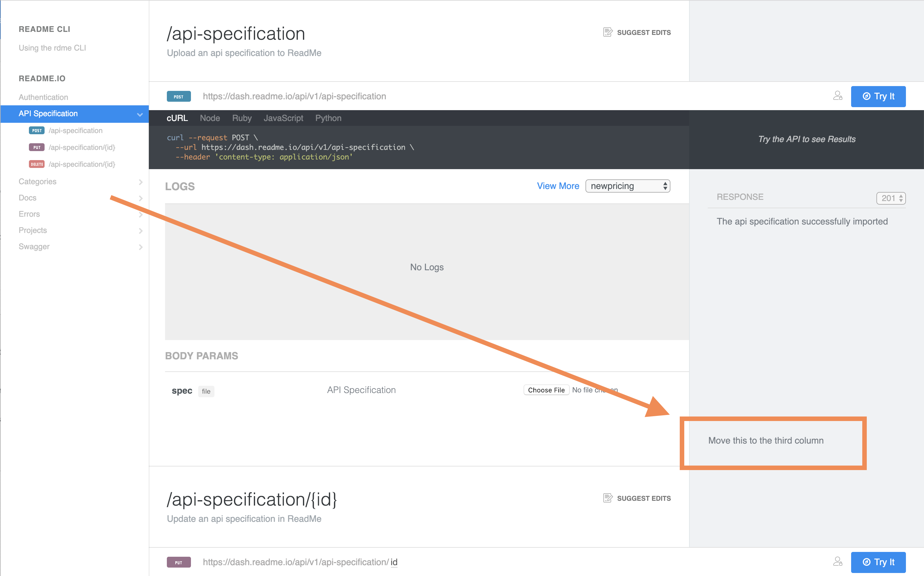924x576 pixels.
Task: Click the DELETE badge in the sidebar
Action: pos(37,164)
